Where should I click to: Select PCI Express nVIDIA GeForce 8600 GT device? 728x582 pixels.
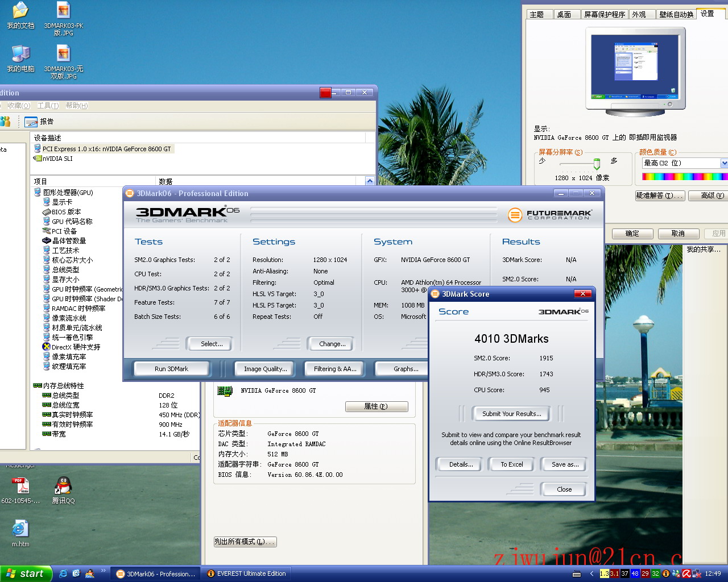point(106,149)
